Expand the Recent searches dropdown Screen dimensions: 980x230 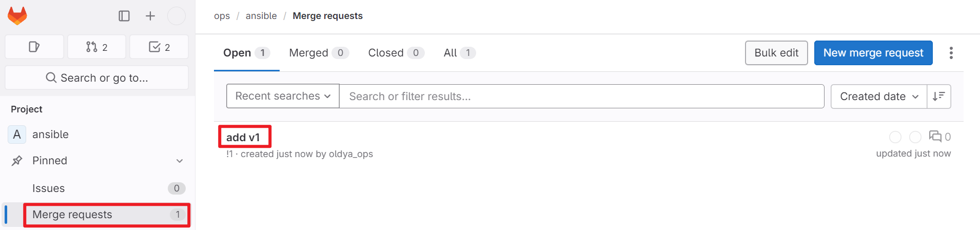point(283,96)
